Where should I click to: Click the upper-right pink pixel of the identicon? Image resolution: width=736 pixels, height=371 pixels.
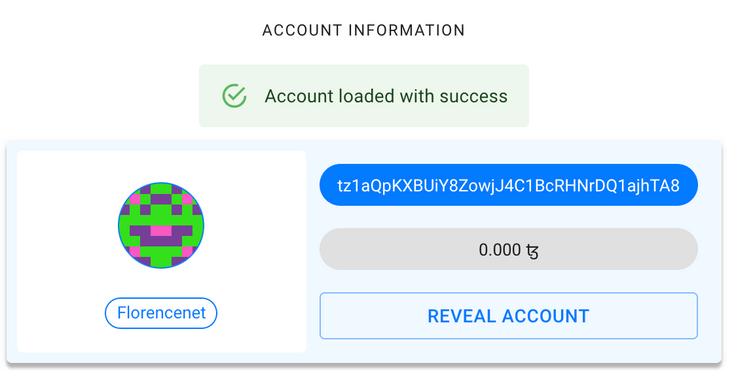click(x=187, y=199)
